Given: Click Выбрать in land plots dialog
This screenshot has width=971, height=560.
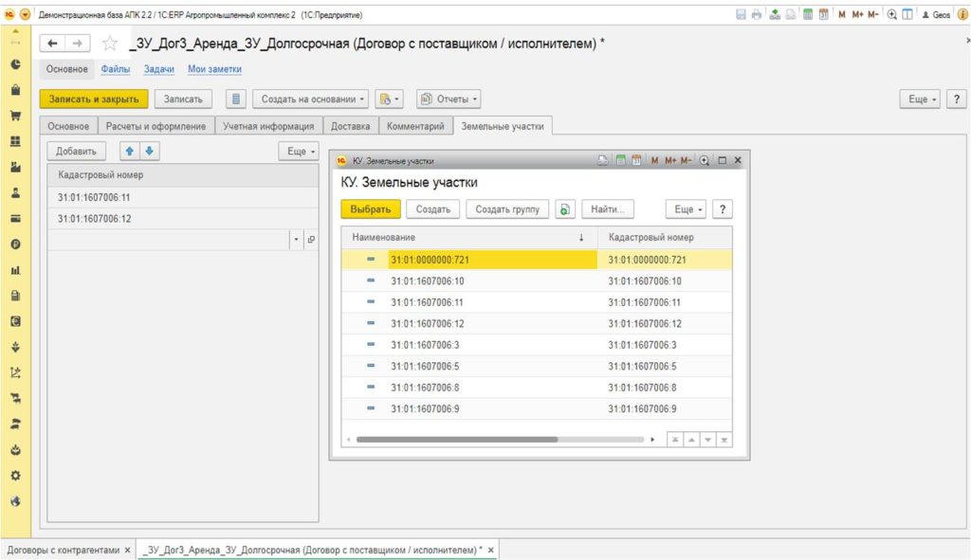Looking at the screenshot, I should tap(371, 209).
